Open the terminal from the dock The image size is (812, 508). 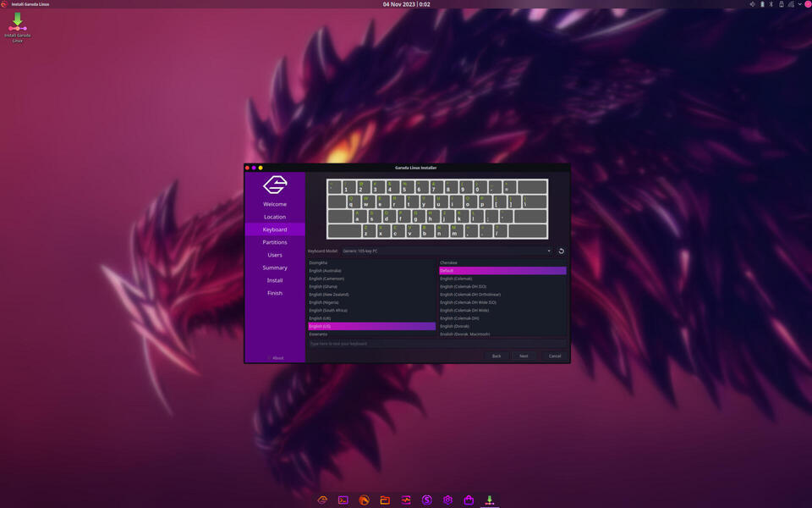pyautogui.click(x=343, y=500)
